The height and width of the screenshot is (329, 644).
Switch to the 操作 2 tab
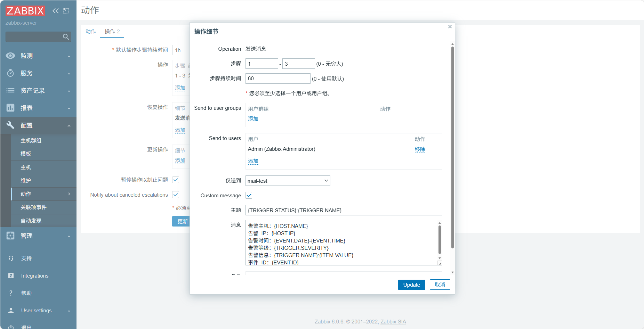(112, 31)
